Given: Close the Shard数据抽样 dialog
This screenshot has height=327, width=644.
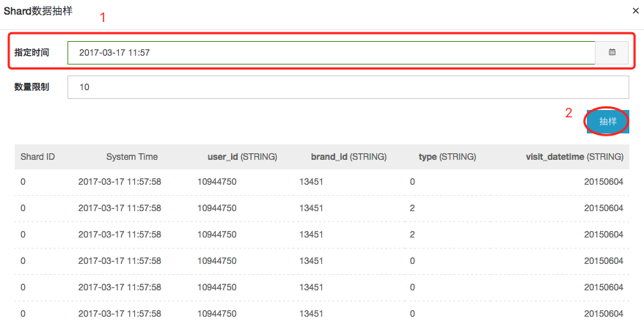Looking at the screenshot, I should 635,11.
